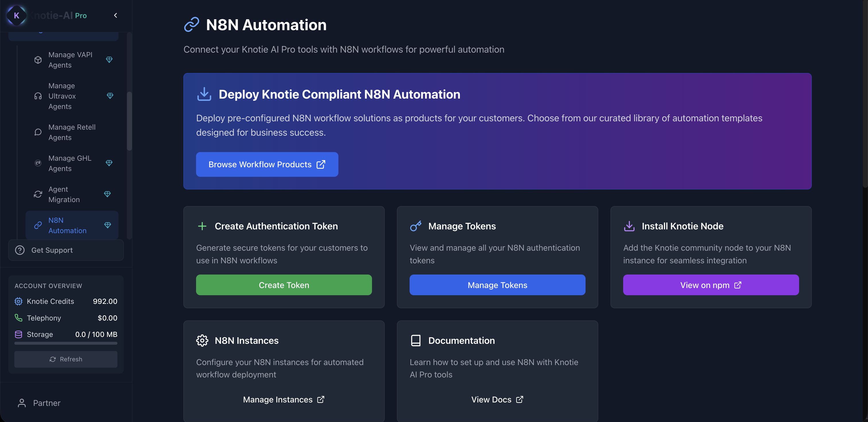Open Manage VAPI Agents cube icon
The height and width of the screenshot is (422, 868).
point(38,60)
